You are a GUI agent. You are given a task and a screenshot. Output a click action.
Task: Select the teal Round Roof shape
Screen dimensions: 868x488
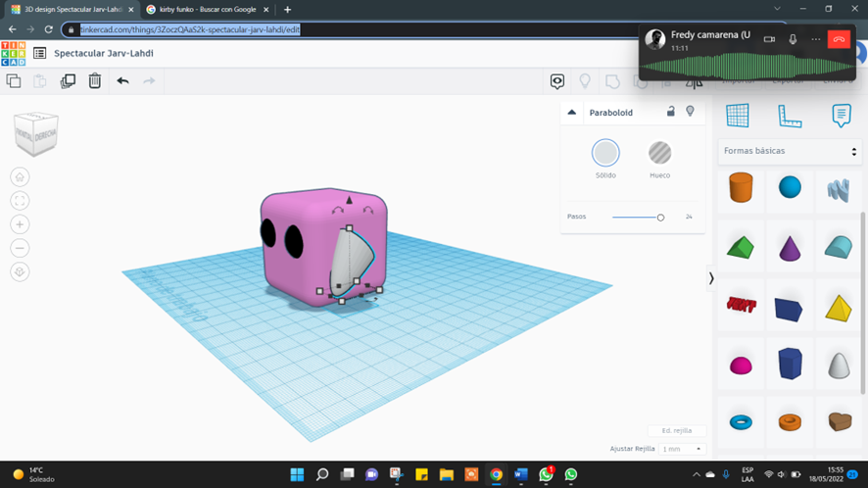coord(839,247)
